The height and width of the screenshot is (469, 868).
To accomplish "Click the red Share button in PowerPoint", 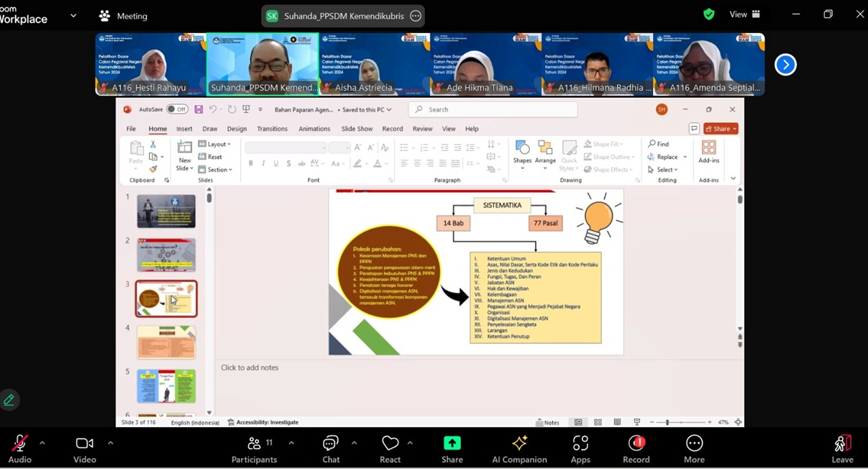I will 721,129.
